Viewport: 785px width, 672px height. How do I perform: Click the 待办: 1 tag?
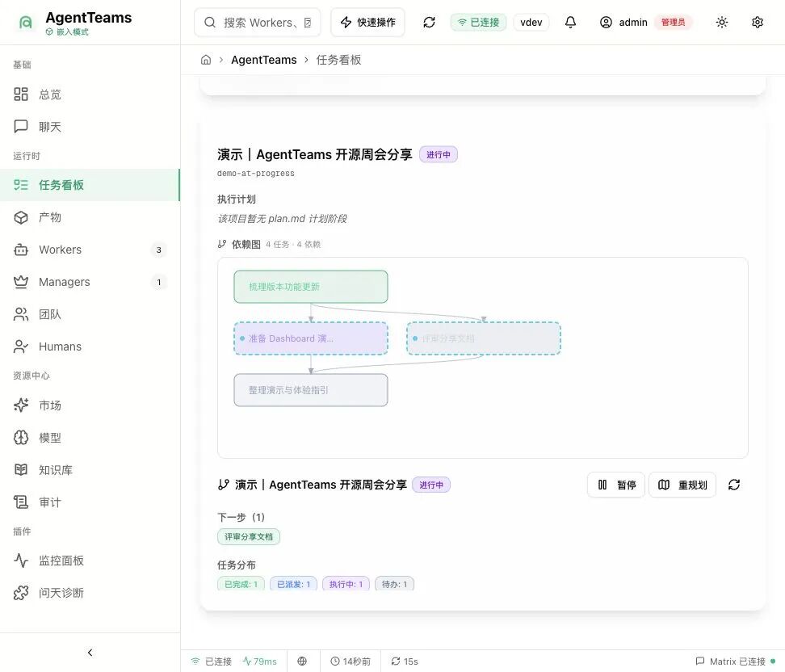coord(394,584)
